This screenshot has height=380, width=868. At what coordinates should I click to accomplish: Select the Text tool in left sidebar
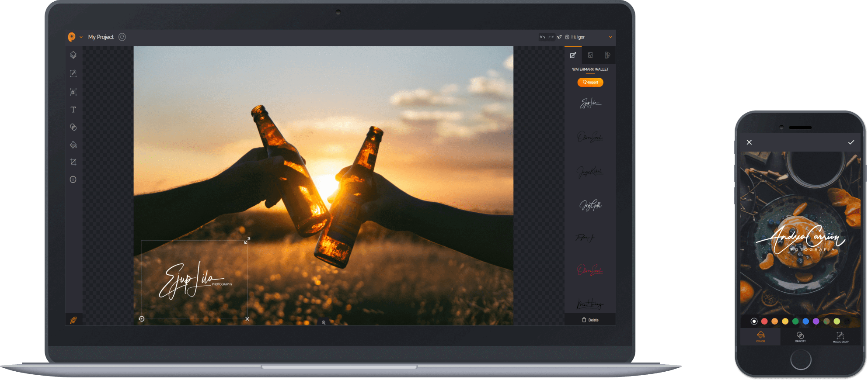pyautogui.click(x=73, y=110)
